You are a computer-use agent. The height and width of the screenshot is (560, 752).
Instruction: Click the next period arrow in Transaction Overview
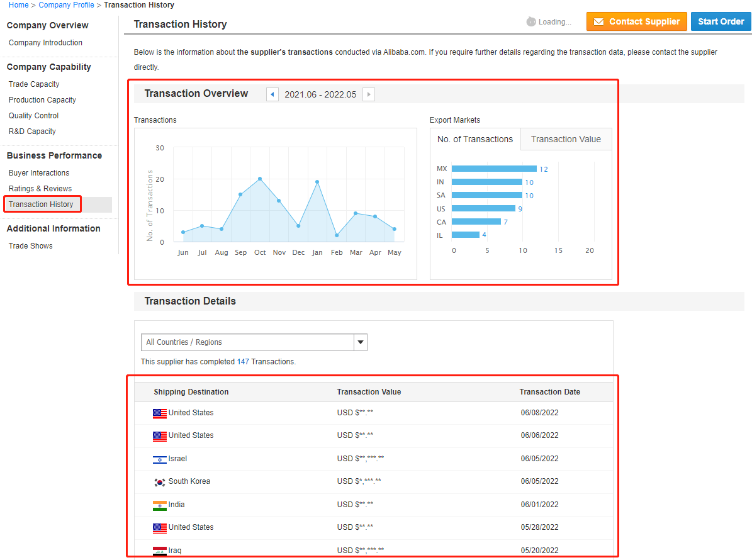coord(369,94)
